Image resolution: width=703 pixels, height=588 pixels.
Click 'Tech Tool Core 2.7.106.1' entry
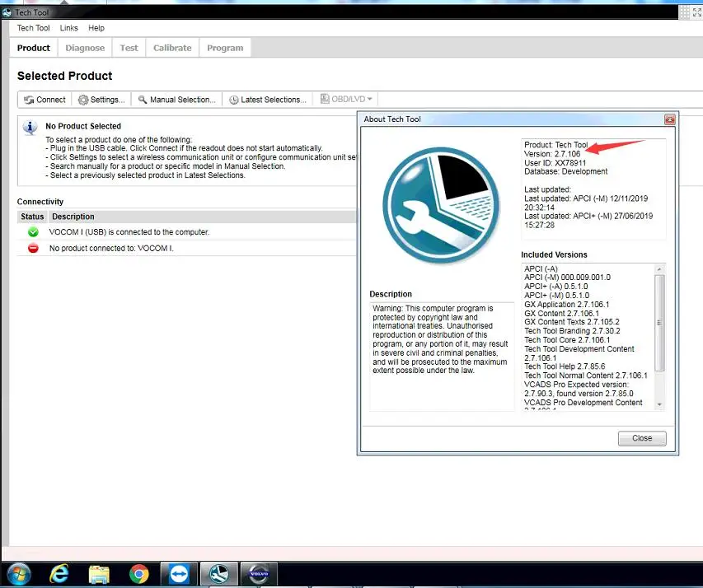click(x=567, y=340)
